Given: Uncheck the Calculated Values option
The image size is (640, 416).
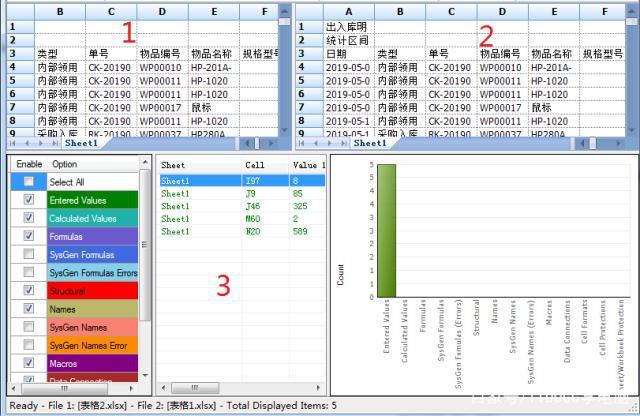Looking at the screenshot, I should pos(29,218).
